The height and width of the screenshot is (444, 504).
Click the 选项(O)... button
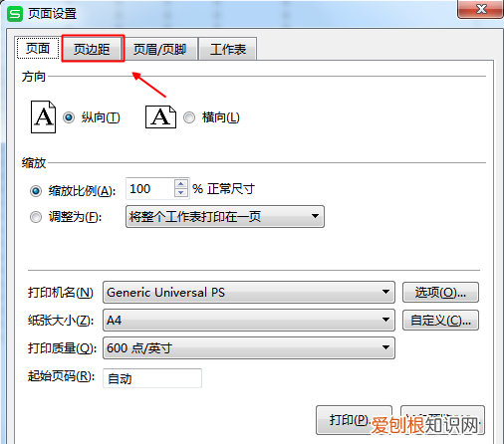tap(440, 293)
